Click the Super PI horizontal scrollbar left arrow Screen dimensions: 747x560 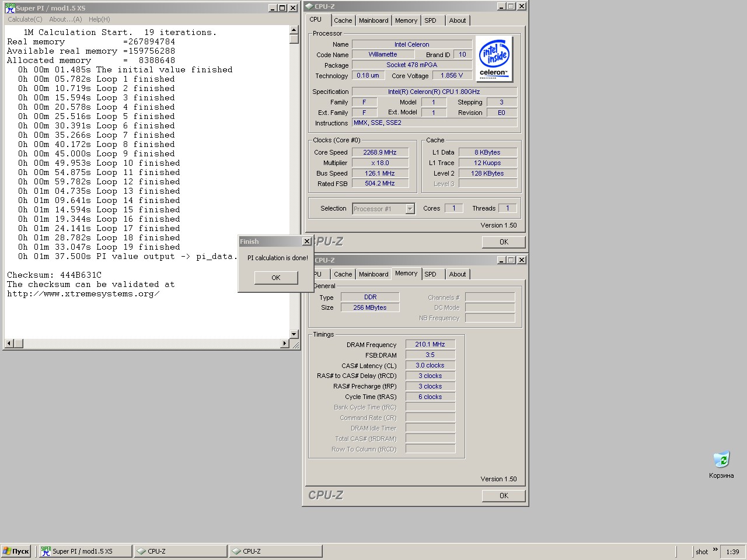pyautogui.click(x=9, y=344)
